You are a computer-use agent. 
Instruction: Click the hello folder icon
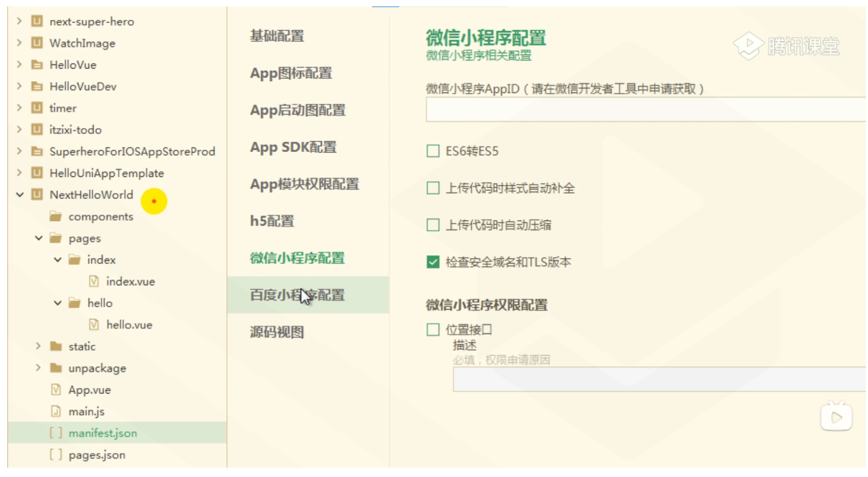75,303
